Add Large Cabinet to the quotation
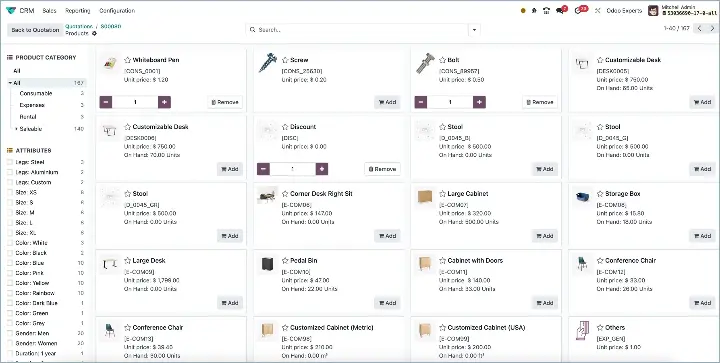The height and width of the screenshot is (363, 720). 545,236
